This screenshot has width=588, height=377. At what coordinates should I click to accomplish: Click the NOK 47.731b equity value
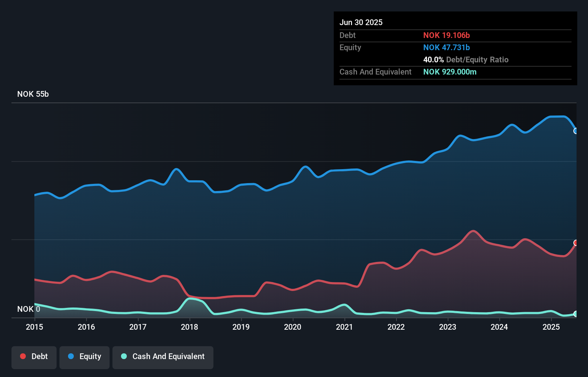[447, 47]
